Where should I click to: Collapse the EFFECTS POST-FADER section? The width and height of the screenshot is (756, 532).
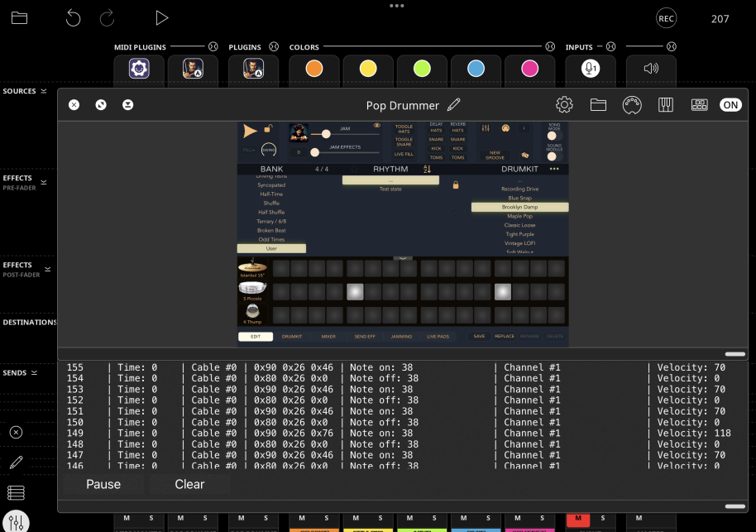(x=48, y=269)
